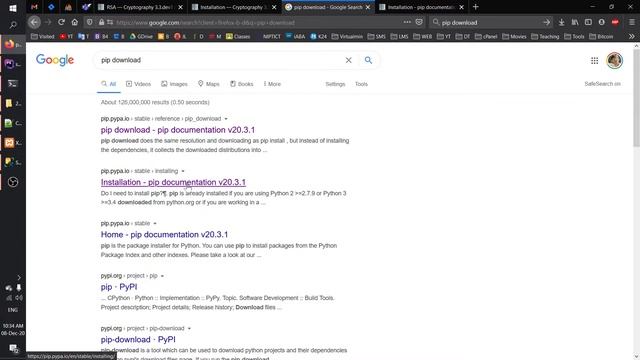Open cPanel bookmark folder

(x=486, y=36)
